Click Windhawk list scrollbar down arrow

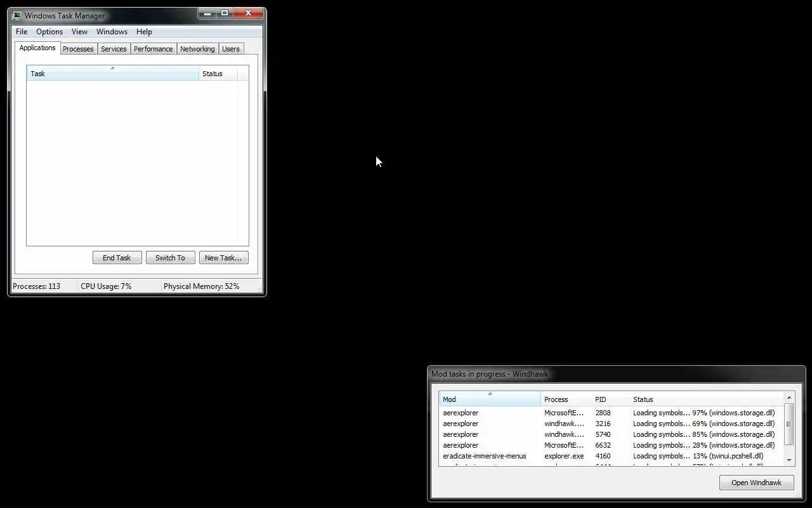[789, 460]
